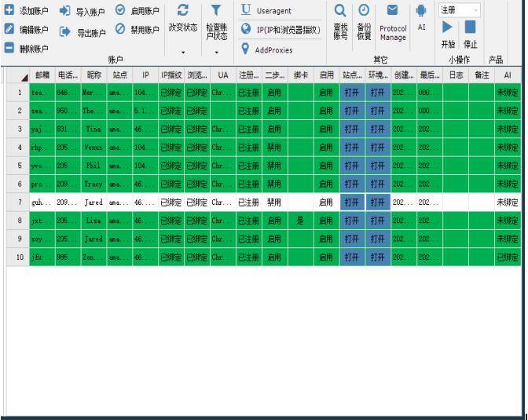
Task: Expand the 改变状态 dropdown arrow
Action: pyautogui.click(x=183, y=53)
